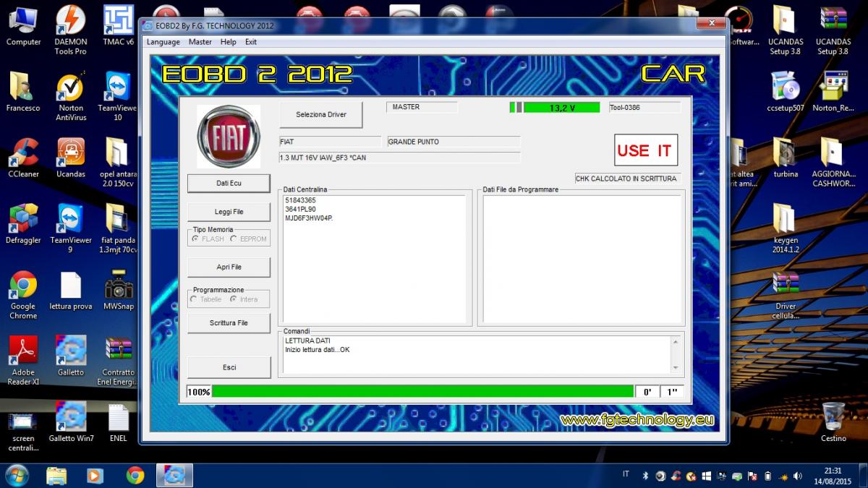This screenshot has width=868, height=488.
Task: Open the keygen 2014.1.2 folder
Action: point(786,228)
